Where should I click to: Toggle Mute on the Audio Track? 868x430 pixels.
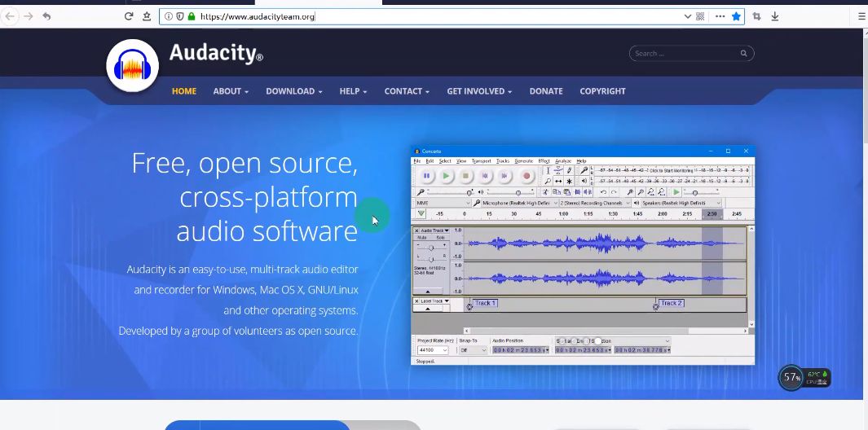click(x=422, y=238)
